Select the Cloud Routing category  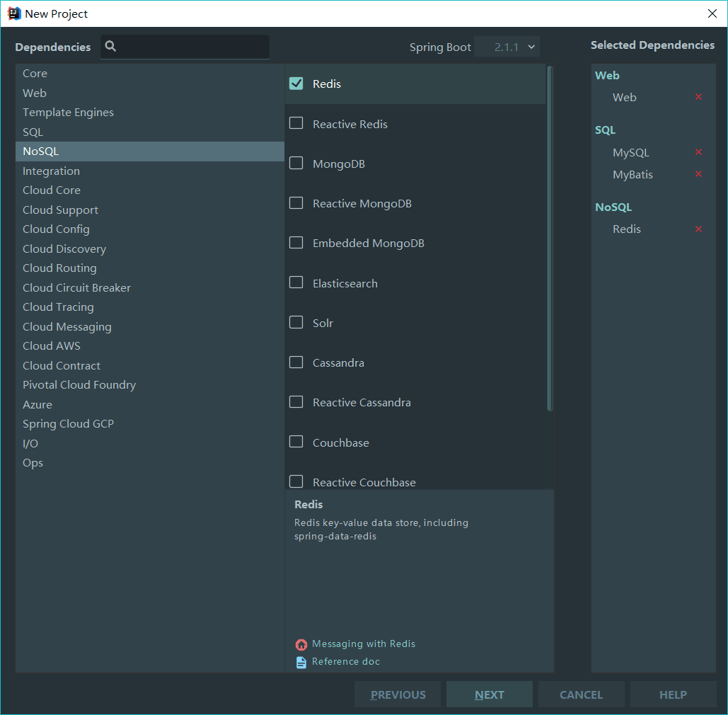click(x=149, y=268)
